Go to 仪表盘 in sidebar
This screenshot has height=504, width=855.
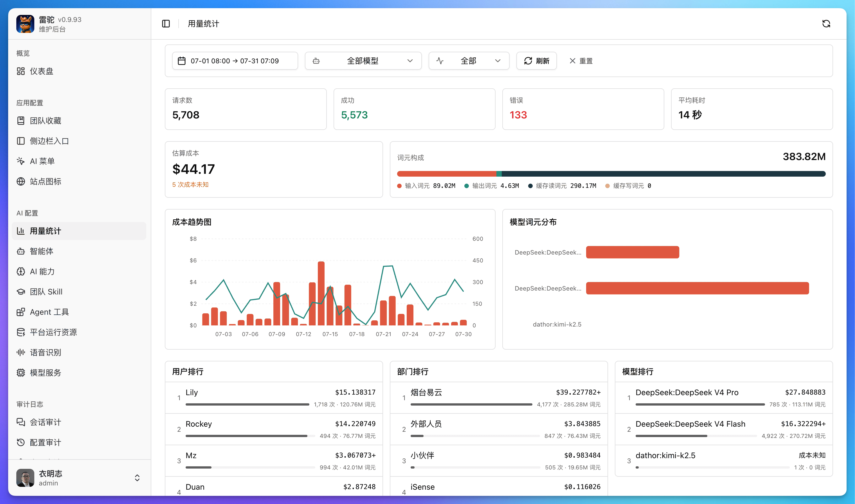pos(79,71)
